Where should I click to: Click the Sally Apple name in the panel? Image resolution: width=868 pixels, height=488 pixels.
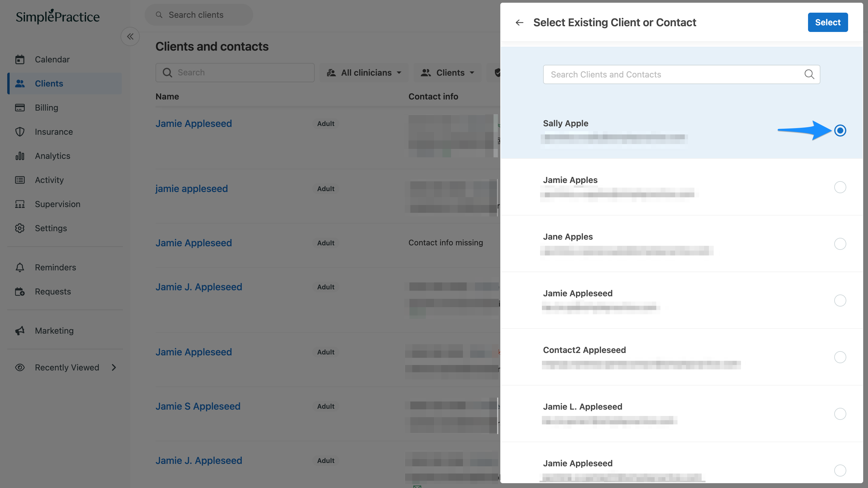coord(566,123)
